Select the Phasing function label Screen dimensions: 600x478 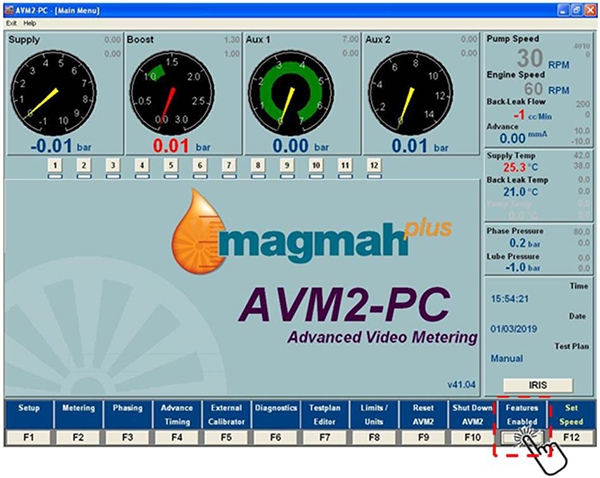(x=127, y=414)
